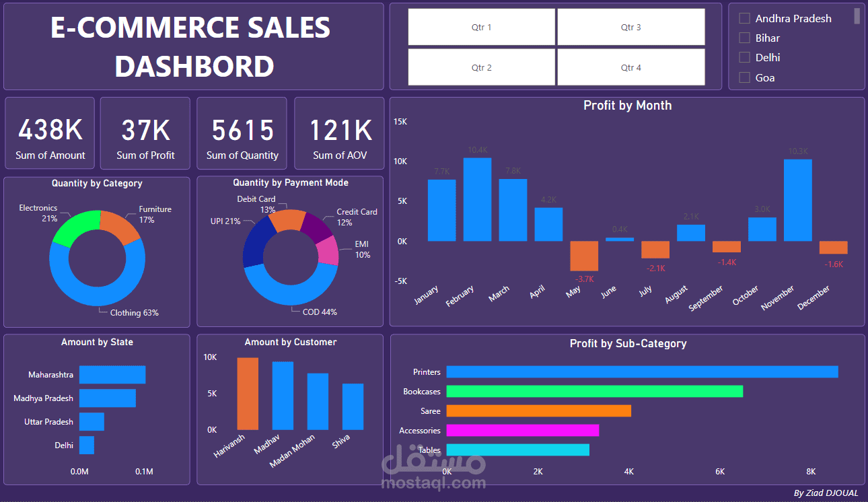Select the Qtr 2 filter button
Image resolution: width=868 pixels, height=502 pixels.
click(x=481, y=67)
